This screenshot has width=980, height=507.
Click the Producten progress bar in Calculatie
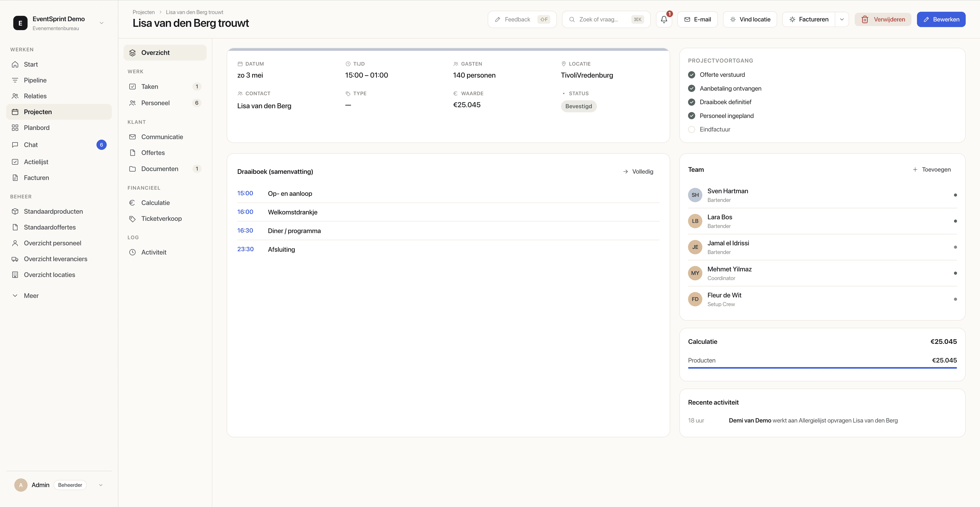[x=823, y=368]
